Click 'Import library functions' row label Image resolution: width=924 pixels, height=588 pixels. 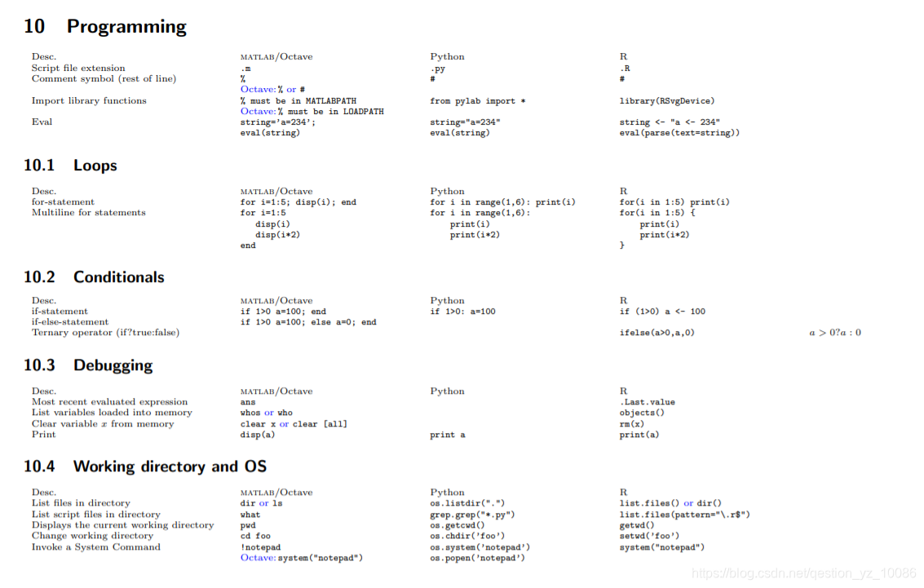(x=89, y=101)
